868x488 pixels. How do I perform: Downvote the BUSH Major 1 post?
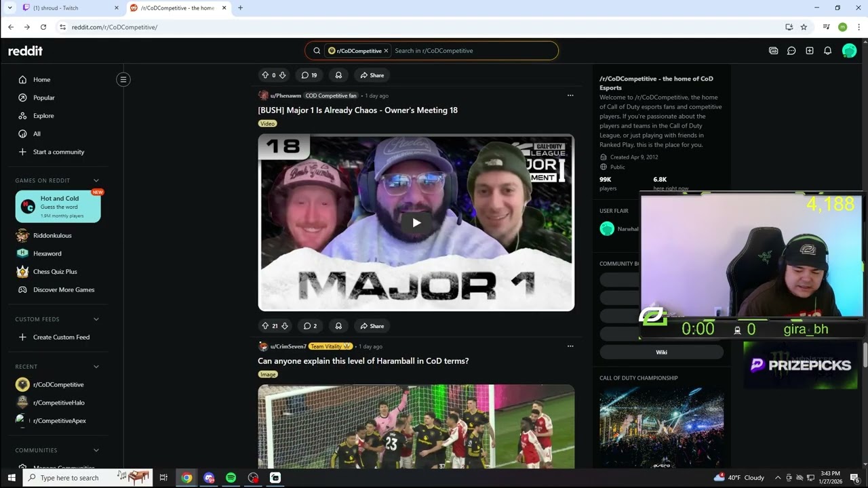(x=285, y=326)
